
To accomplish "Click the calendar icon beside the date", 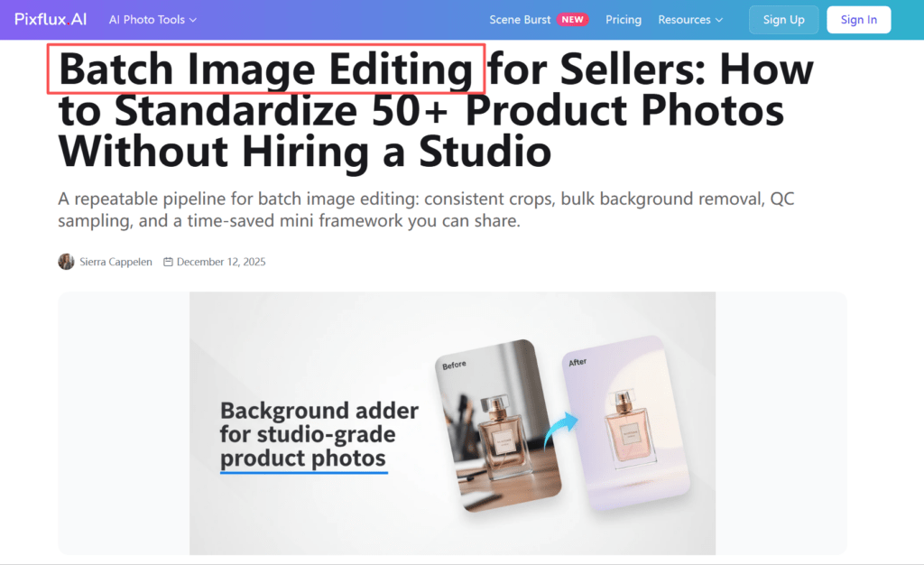I will (168, 262).
